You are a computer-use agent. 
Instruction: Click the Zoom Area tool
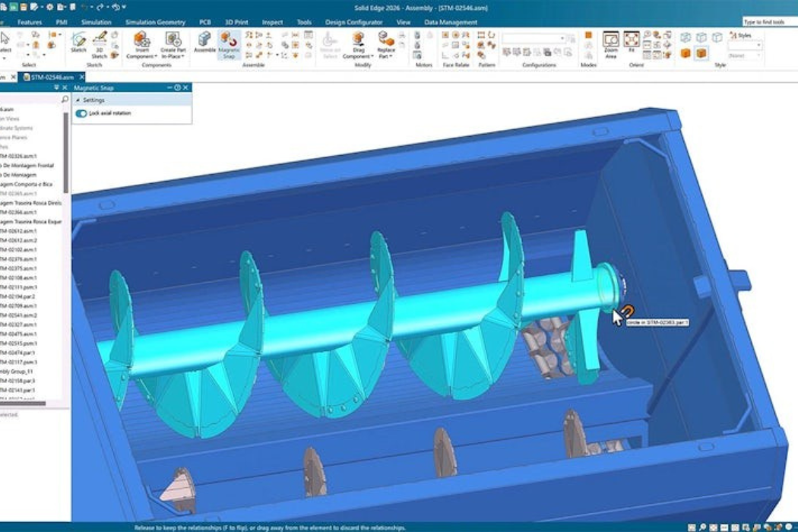point(611,45)
